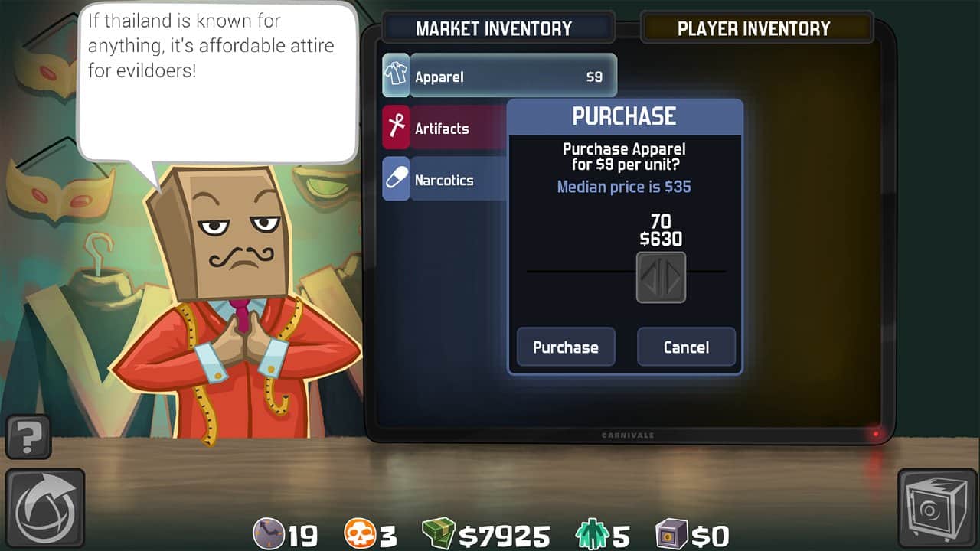Switch to the Player Inventory tab
Image resolution: width=980 pixels, height=551 pixels.
pyautogui.click(x=754, y=28)
